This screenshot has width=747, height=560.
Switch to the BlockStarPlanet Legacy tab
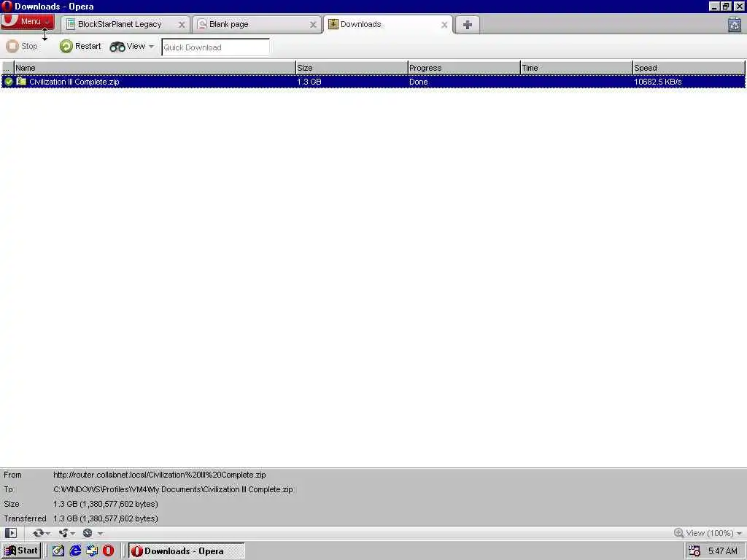[x=119, y=24]
